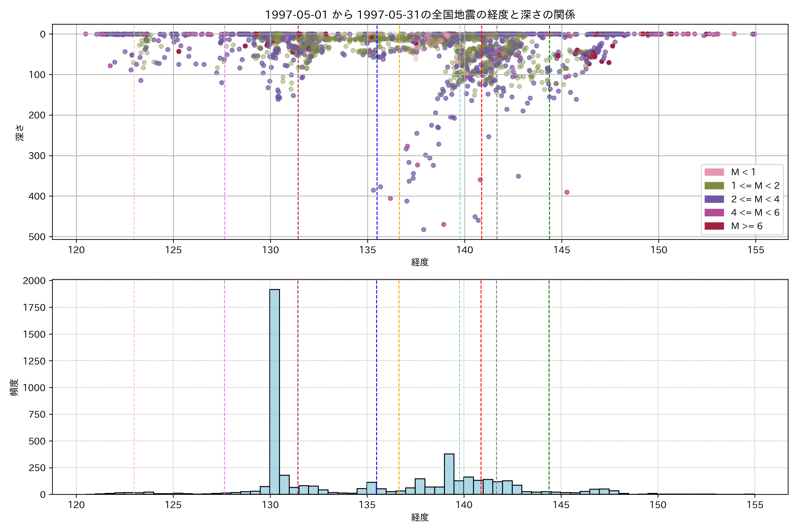Click the 4 <= M < 6 magenta swatch
Screen dimensions: 798x532
(x=714, y=212)
